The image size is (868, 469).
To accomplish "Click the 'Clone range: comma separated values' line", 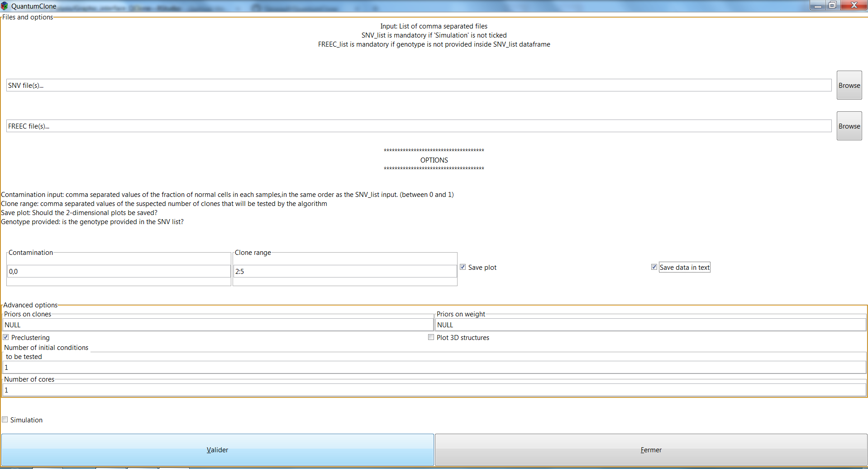I will [x=164, y=204].
